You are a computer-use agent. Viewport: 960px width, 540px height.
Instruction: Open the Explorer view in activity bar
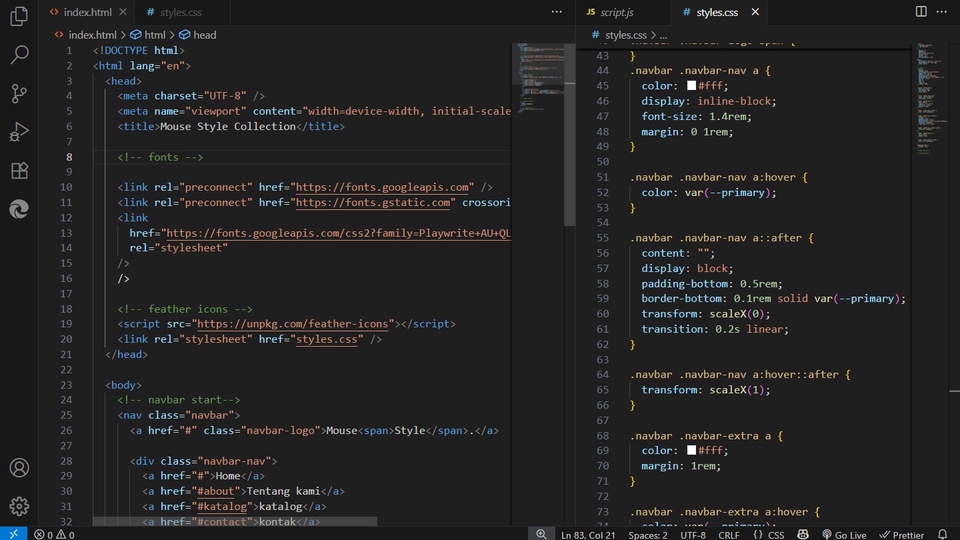click(x=19, y=17)
